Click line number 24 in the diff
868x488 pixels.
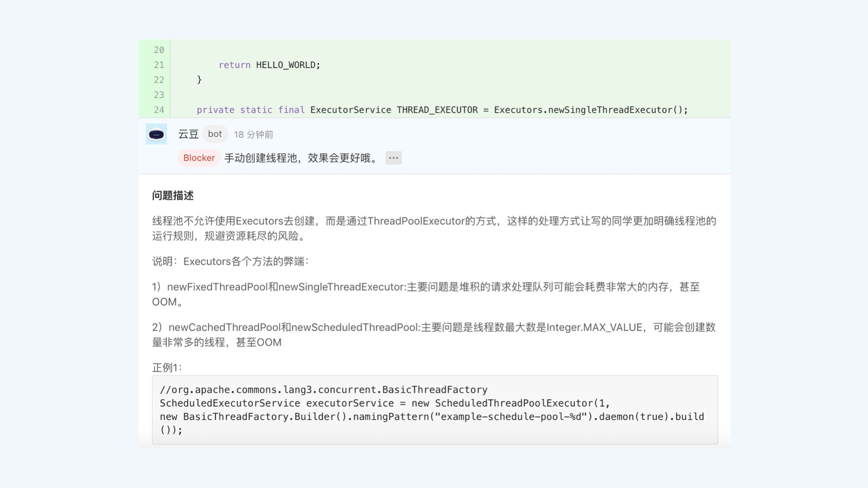[x=159, y=110]
